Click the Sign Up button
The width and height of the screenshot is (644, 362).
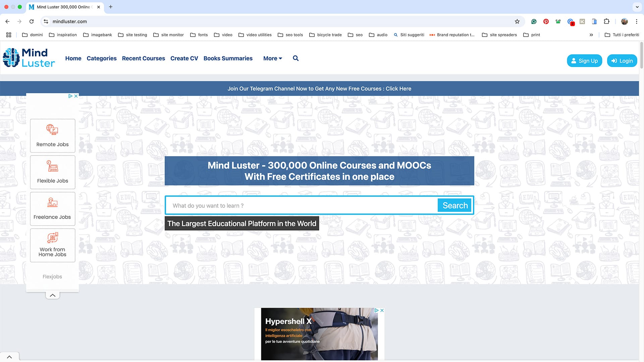click(584, 61)
